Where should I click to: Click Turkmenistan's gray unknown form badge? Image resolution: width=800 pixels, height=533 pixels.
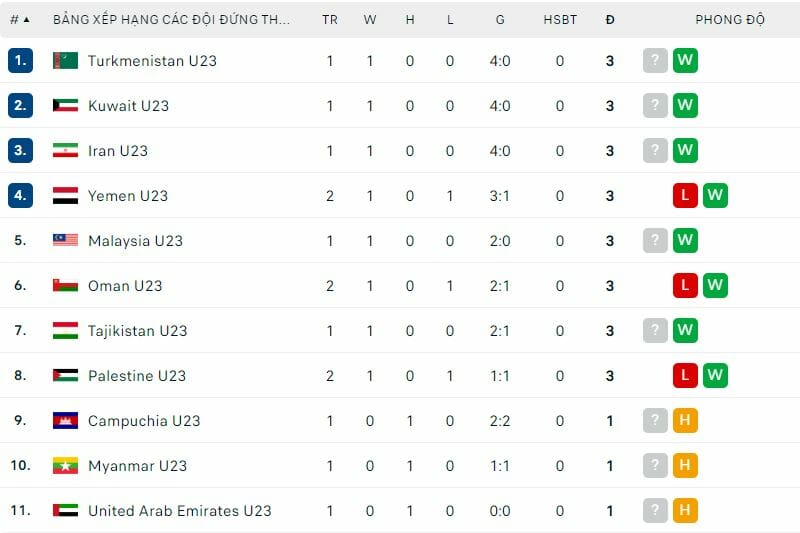pyautogui.click(x=655, y=61)
